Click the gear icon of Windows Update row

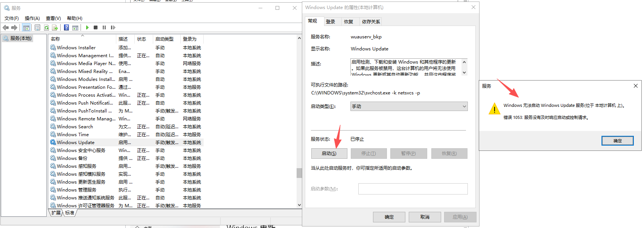(x=53, y=142)
